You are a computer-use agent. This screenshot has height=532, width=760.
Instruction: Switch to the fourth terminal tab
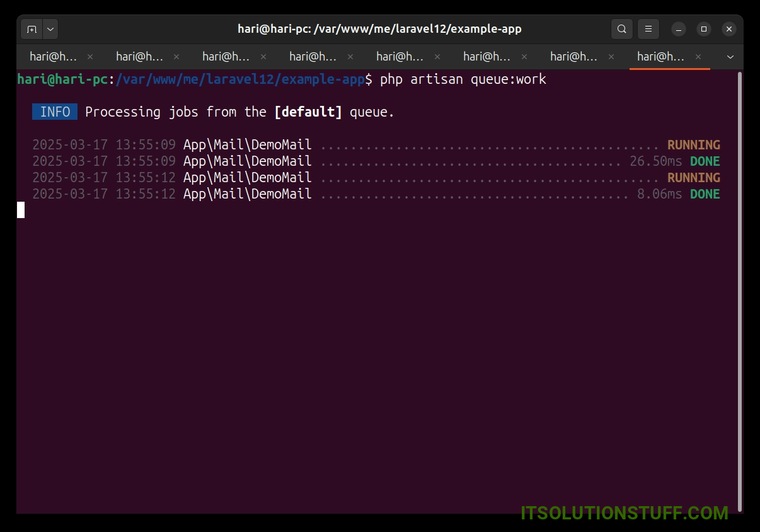(x=313, y=57)
